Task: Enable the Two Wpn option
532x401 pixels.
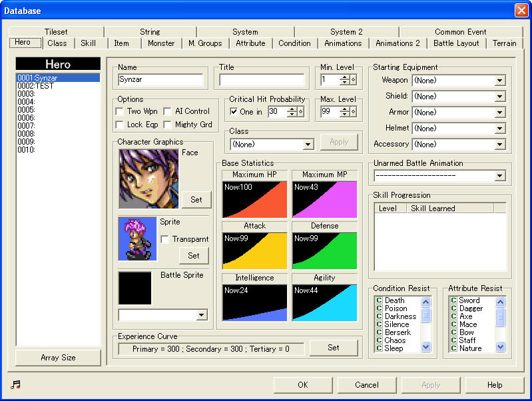Action: pyautogui.click(x=120, y=111)
